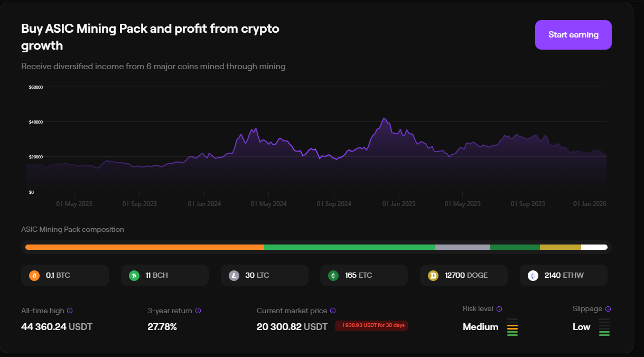Select the yellow DOGE composition segment
This screenshot has height=357, width=644.
point(561,247)
